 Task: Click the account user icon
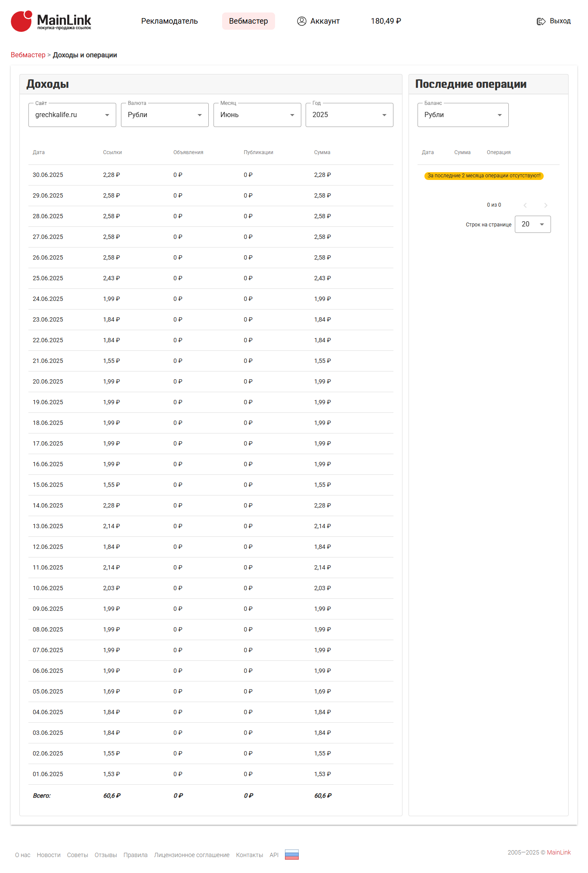[x=301, y=21]
